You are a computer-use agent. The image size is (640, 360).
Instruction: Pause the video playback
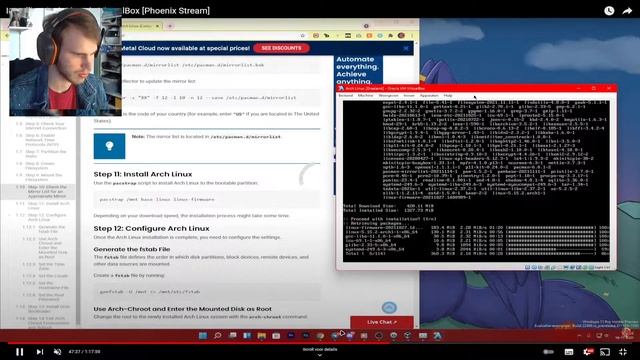(19, 351)
